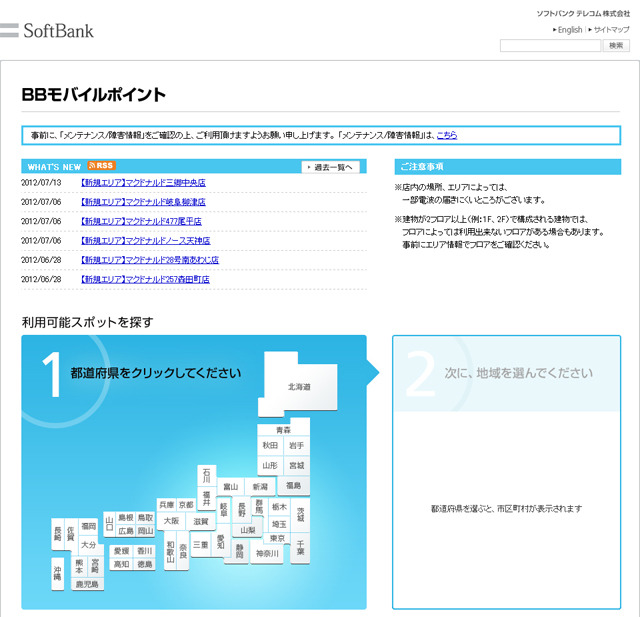Select 愛媛 prefecture on map

(x=122, y=551)
